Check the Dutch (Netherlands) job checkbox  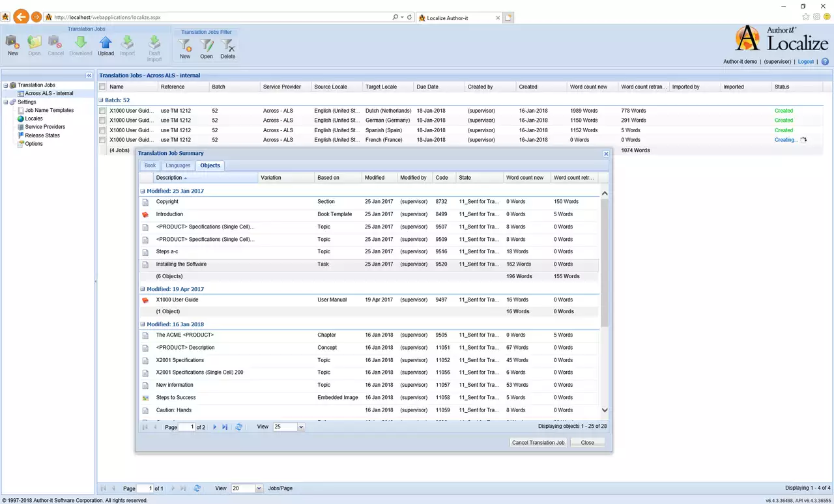[102, 111]
